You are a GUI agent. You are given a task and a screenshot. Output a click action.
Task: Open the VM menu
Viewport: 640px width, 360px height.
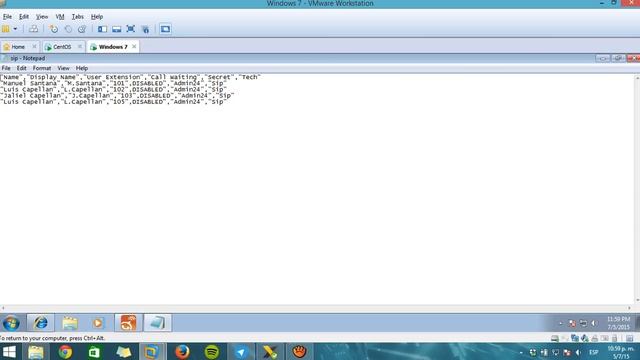[60, 17]
